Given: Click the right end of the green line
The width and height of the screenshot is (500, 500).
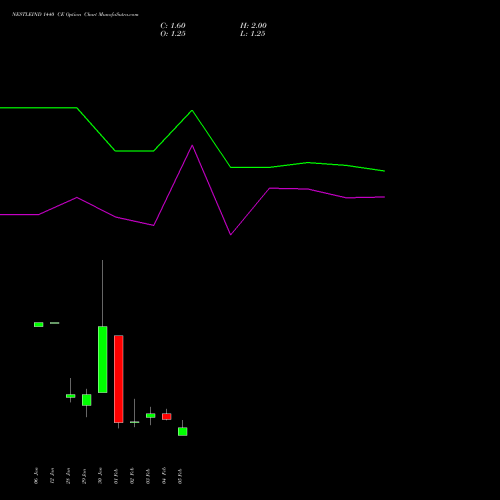Looking at the screenshot, I should (x=384, y=171).
